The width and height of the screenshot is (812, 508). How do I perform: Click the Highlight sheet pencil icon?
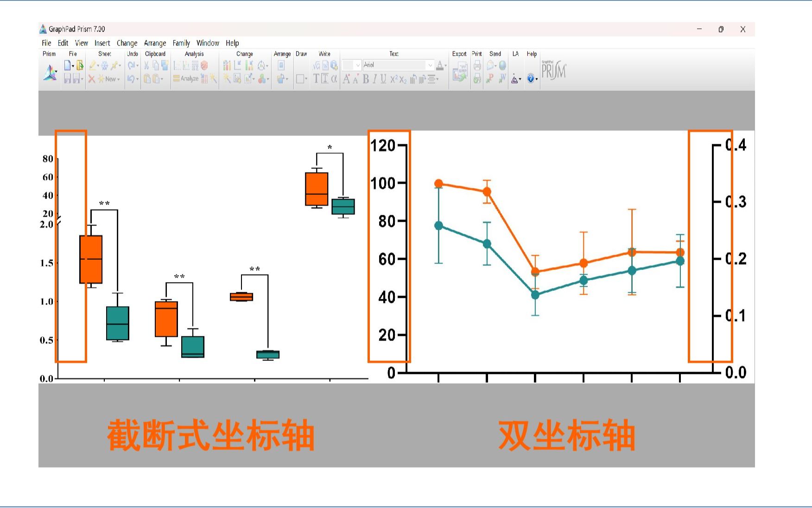click(x=93, y=65)
